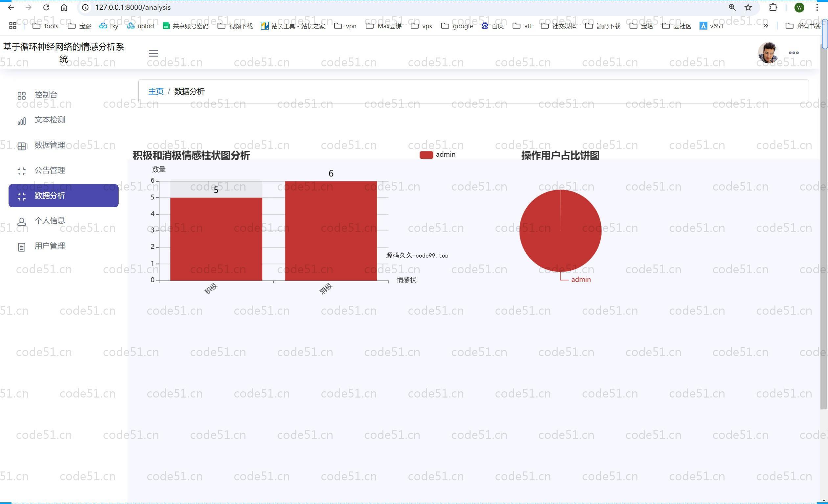Open the 视频下载 bookmark folder
Viewport: 828px width, 504px height.
235,26
